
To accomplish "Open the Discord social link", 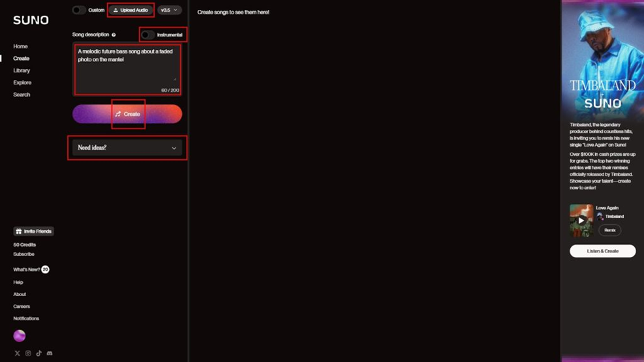I will coord(50,354).
